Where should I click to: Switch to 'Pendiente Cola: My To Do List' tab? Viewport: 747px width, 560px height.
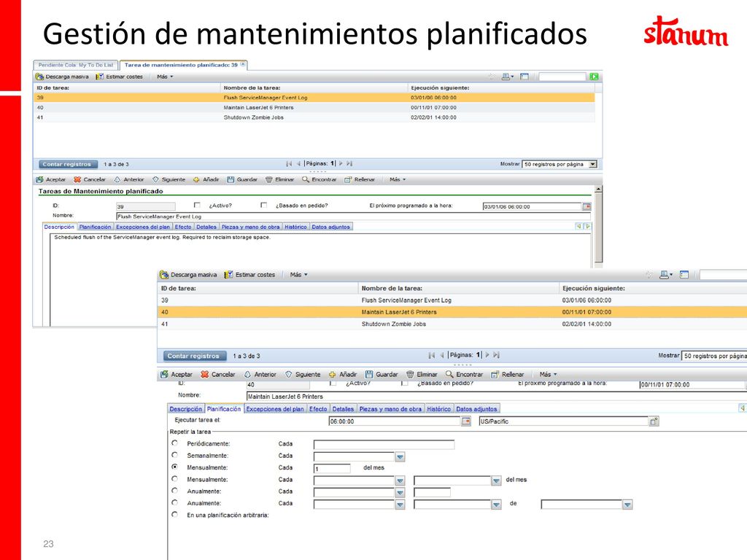(x=76, y=65)
